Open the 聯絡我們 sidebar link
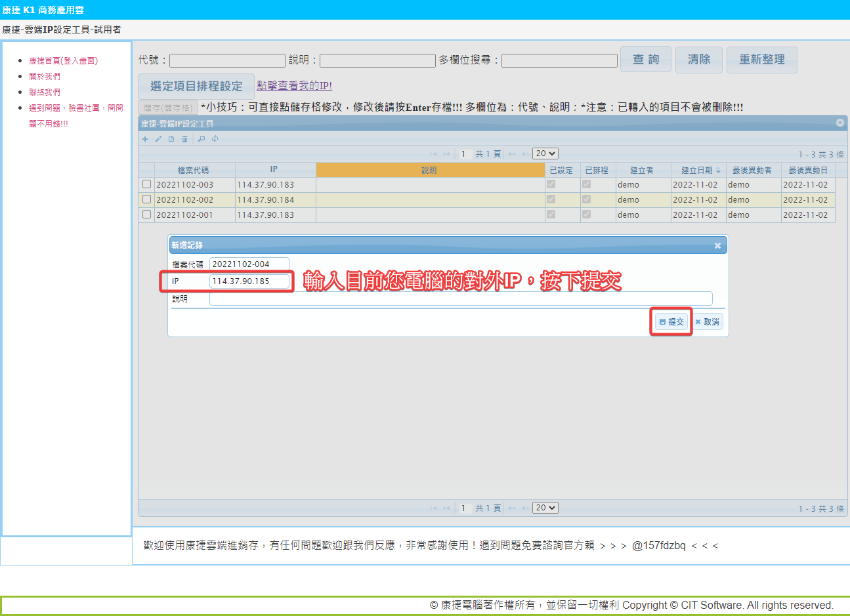The height and width of the screenshot is (616, 850). click(x=45, y=92)
